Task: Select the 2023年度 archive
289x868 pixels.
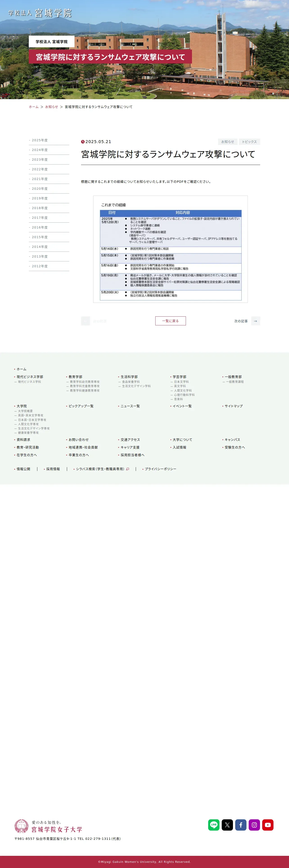Action: point(49,160)
